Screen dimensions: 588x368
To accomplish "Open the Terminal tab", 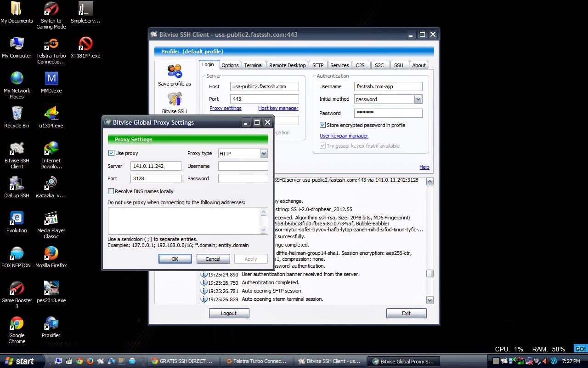I will point(253,65).
